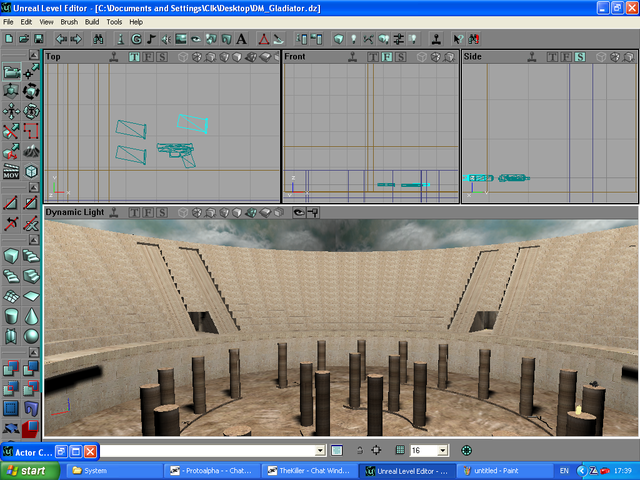Select the Cone brush builder
This screenshot has width=640, height=480.
click(x=32, y=316)
